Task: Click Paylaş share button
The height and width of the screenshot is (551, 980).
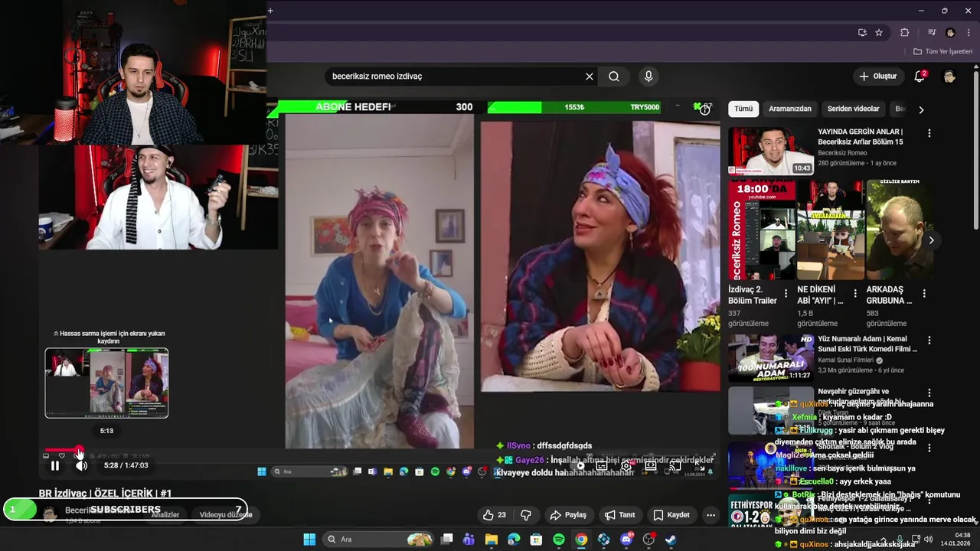Action: [568, 515]
